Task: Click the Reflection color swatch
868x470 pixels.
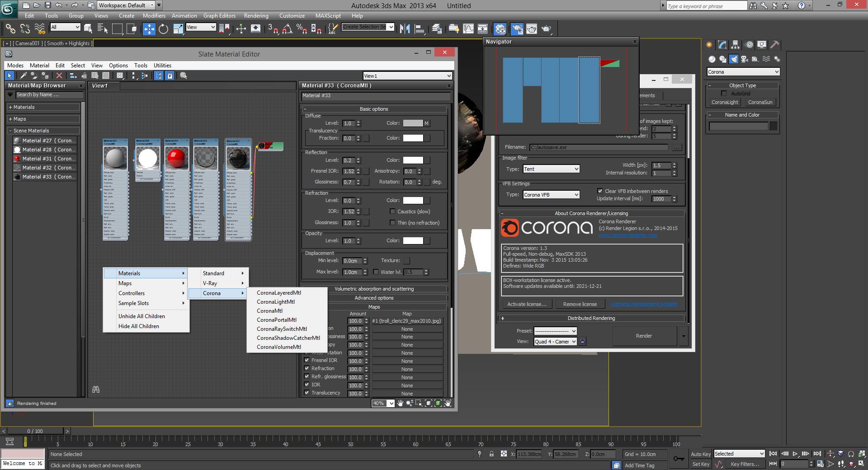Action: [413, 160]
